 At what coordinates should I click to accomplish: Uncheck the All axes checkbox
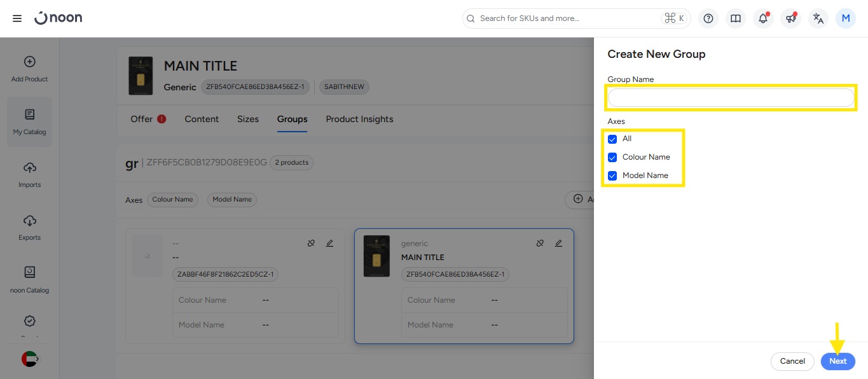point(612,139)
